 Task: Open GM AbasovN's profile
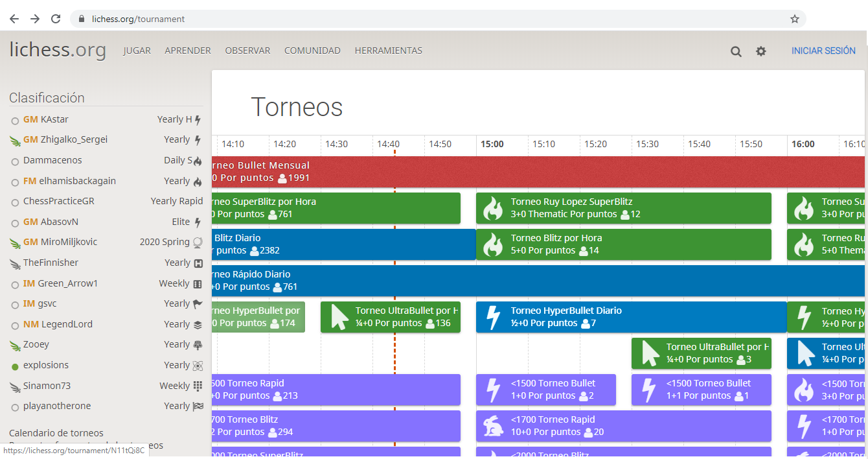tap(51, 222)
